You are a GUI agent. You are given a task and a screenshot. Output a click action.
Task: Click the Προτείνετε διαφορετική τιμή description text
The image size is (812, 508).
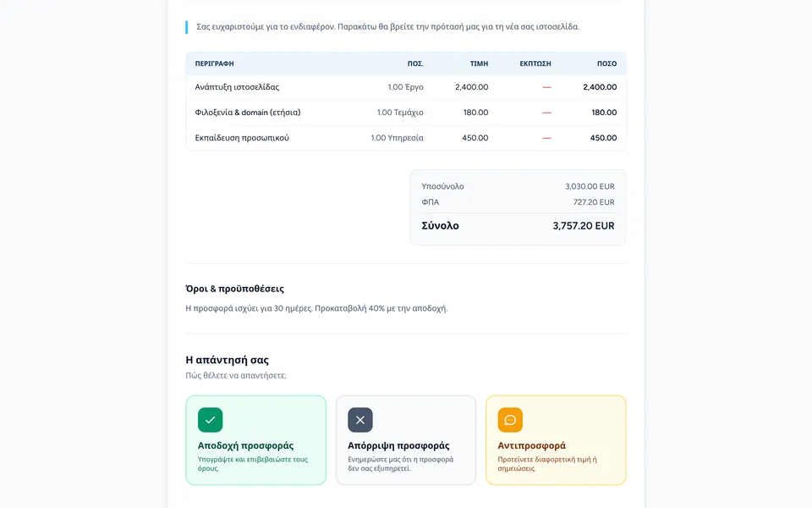pos(547,464)
